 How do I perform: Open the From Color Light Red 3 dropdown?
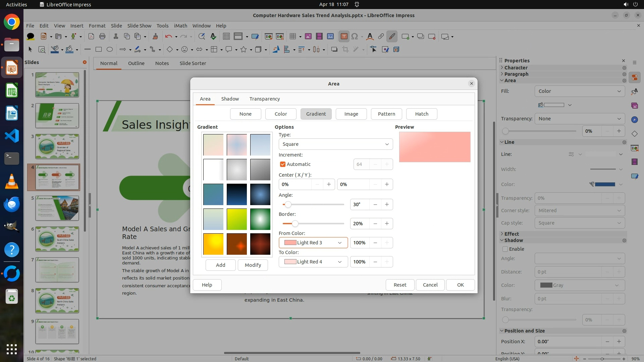click(313, 243)
